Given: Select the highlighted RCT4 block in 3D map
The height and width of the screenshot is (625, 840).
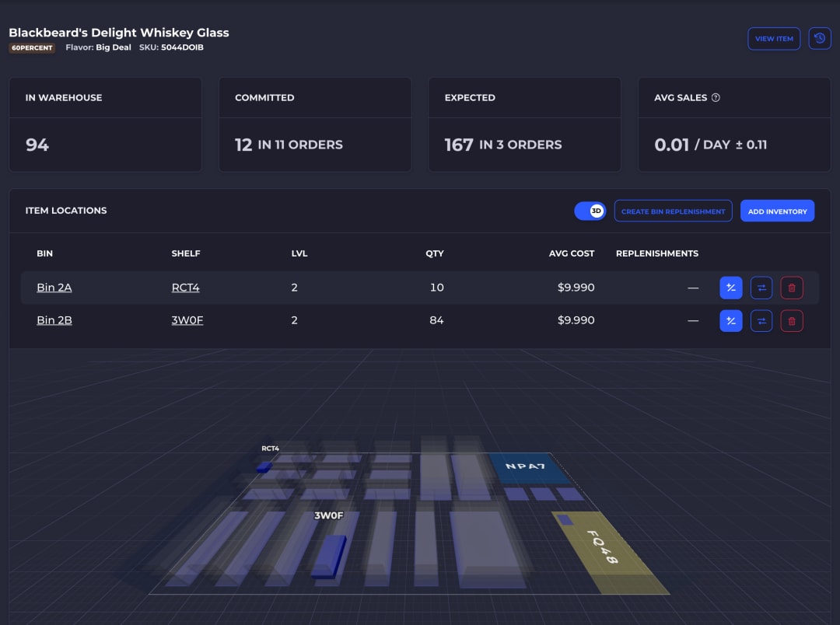Looking at the screenshot, I should pos(264,467).
